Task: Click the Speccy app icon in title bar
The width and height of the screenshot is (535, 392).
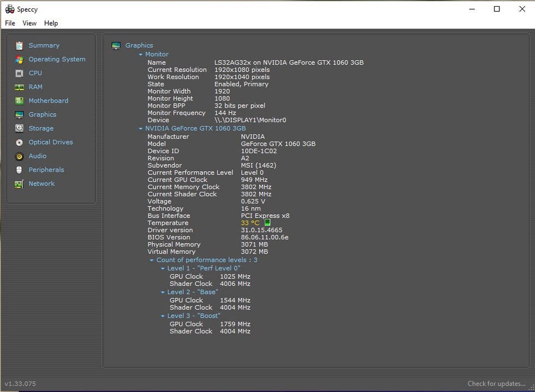Action: click(x=10, y=9)
